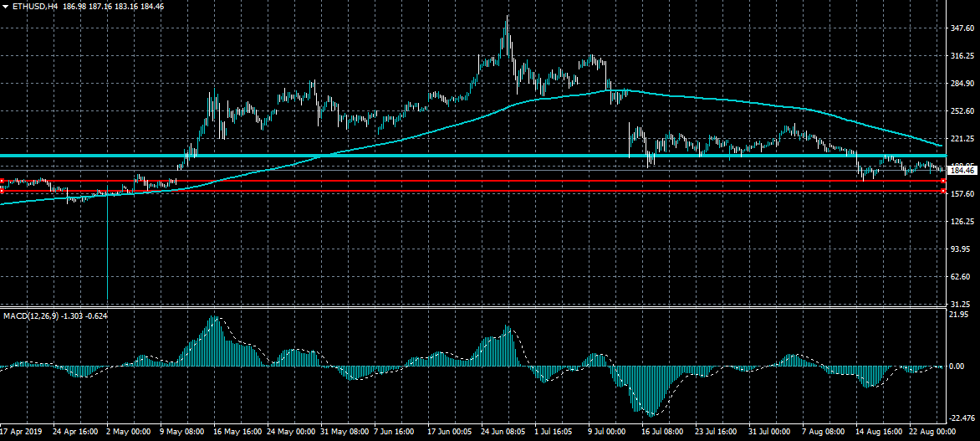Click the 24 May 00:00 time label
Screen dimensions: 980x441
289,432
